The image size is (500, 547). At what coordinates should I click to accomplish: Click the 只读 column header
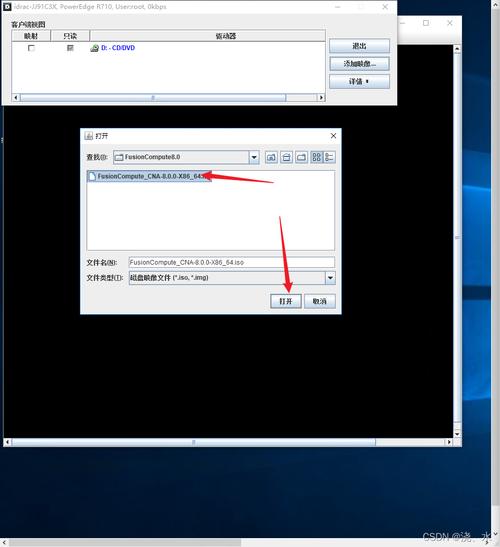(x=70, y=36)
